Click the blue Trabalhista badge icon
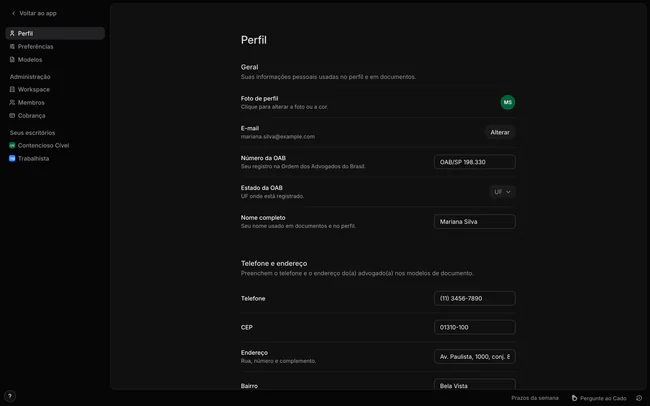The height and width of the screenshot is (406, 650). [x=12, y=158]
